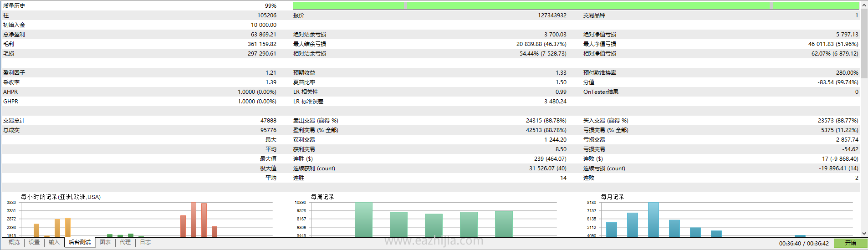This screenshot has height=250, width=868.
Task: Select the 初始入金 value 10 000.00
Action: [264, 25]
